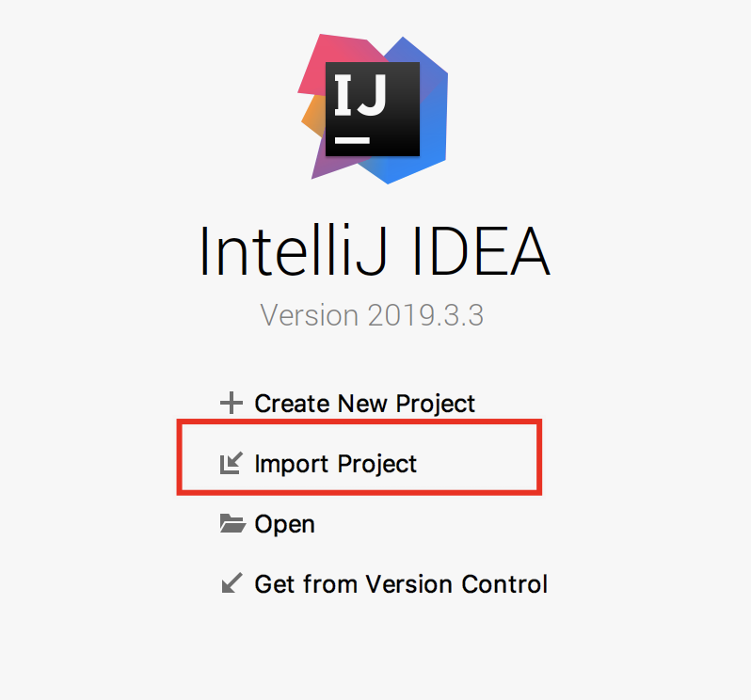The height and width of the screenshot is (700, 751).
Task: Click the white IJ letters in the logo
Action: coord(360,97)
